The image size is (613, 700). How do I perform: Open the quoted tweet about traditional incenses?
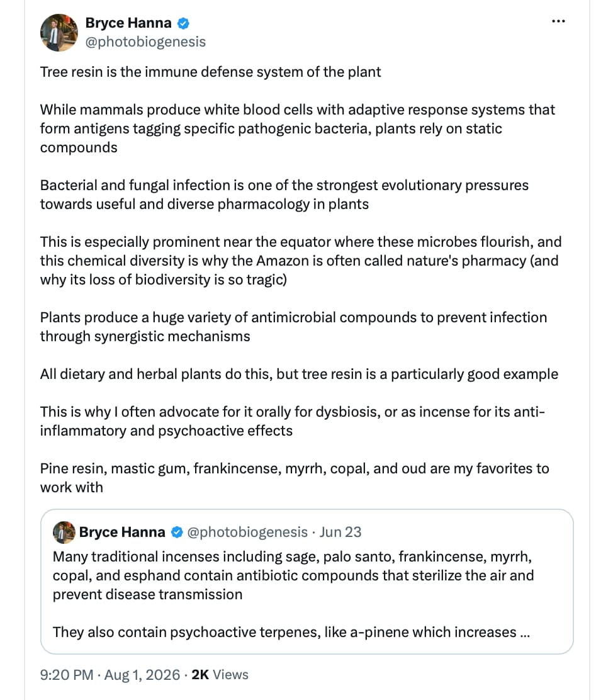[x=306, y=582]
